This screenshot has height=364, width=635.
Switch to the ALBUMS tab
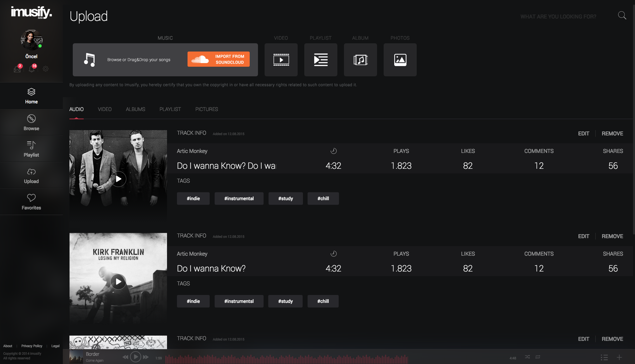click(x=135, y=109)
